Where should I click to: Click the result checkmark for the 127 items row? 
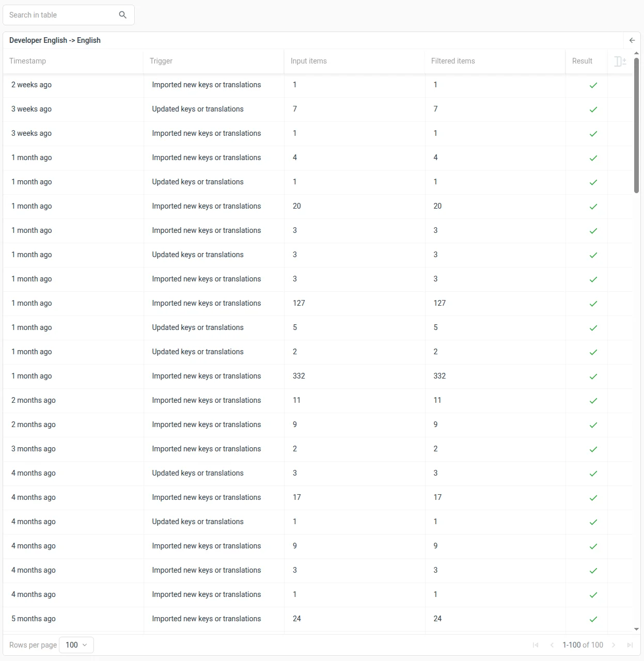point(593,304)
